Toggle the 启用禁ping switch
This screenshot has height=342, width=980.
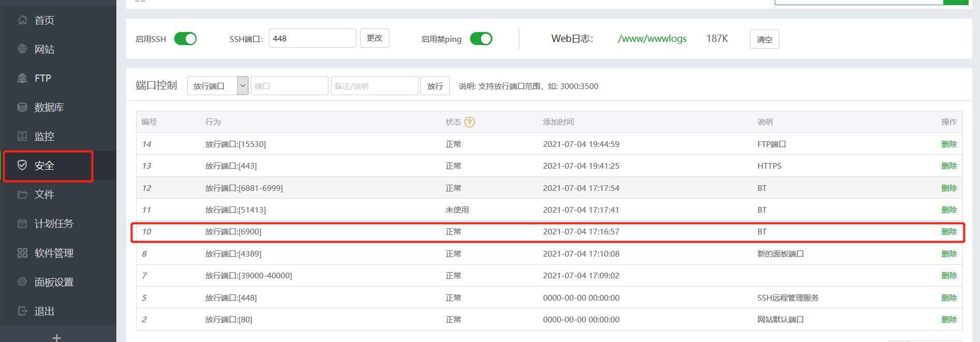pyautogui.click(x=481, y=39)
